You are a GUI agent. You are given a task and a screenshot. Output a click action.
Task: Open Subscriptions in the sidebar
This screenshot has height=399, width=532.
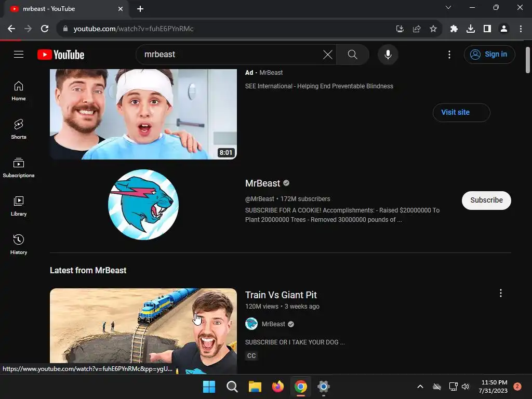click(19, 168)
